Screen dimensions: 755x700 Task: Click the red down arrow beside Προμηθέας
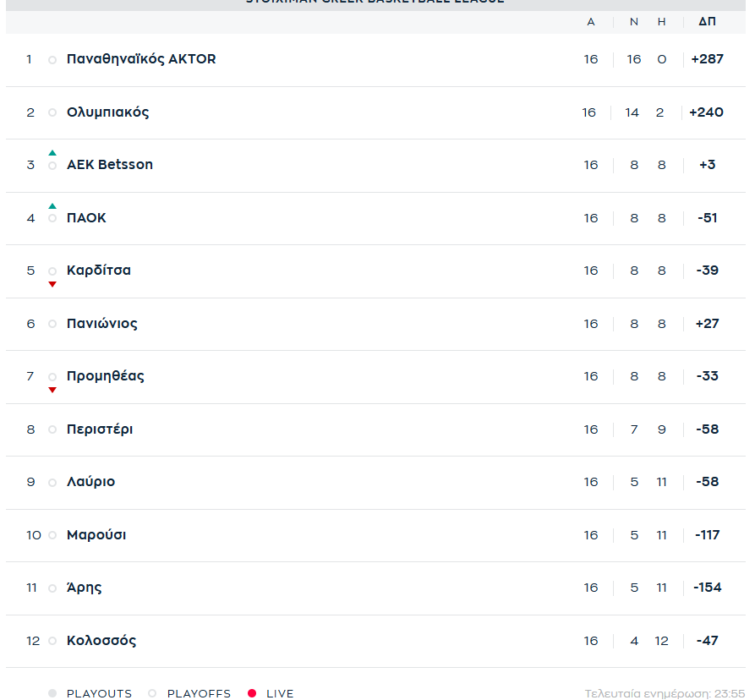52,390
